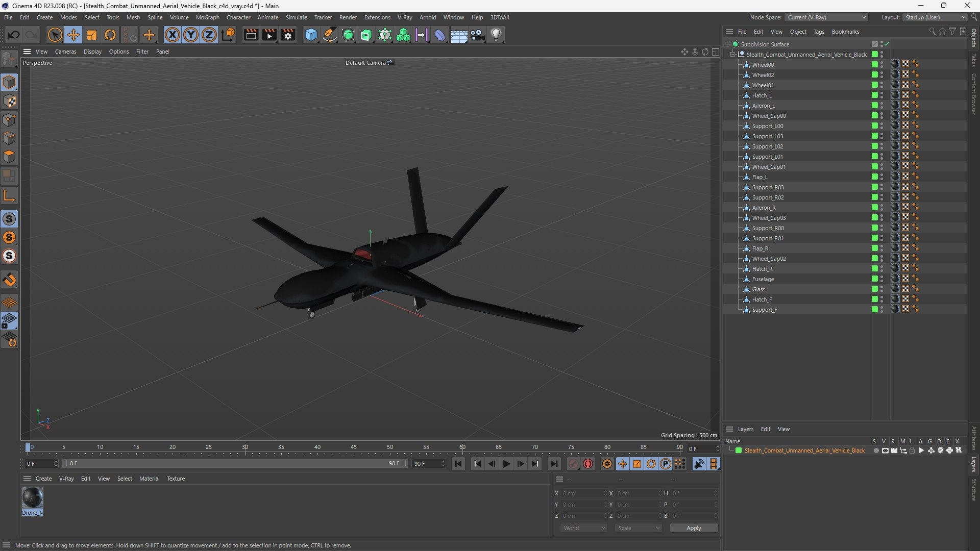The width and height of the screenshot is (980, 551).
Task: Open the Node Space dropdown
Action: pos(826,17)
